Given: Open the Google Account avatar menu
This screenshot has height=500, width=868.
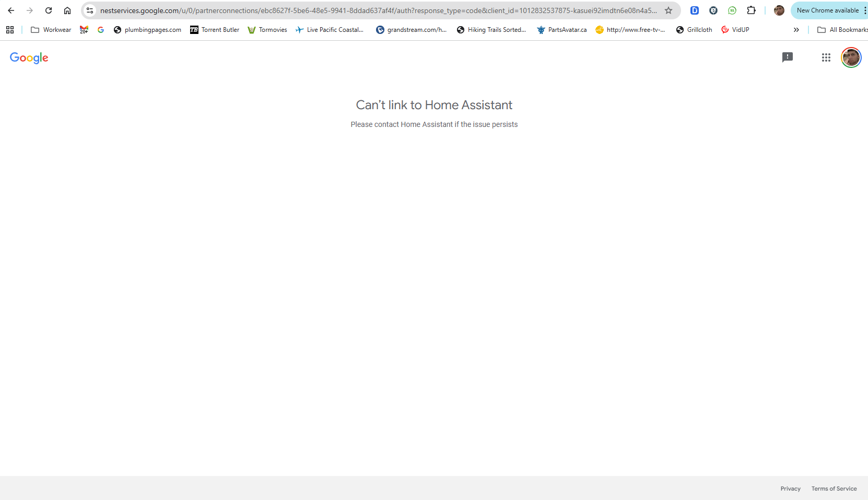Looking at the screenshot, I should click(851, 57).
